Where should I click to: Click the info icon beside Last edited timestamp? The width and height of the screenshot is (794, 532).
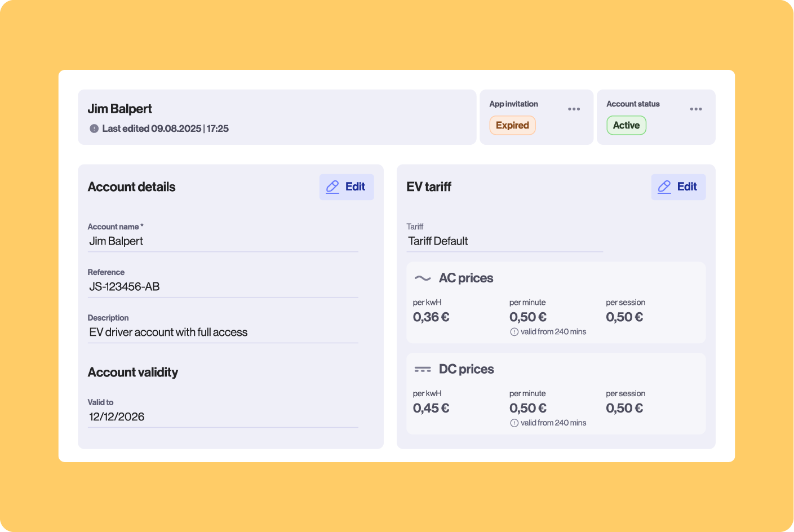pyautogui.click(x=94, y=128)
